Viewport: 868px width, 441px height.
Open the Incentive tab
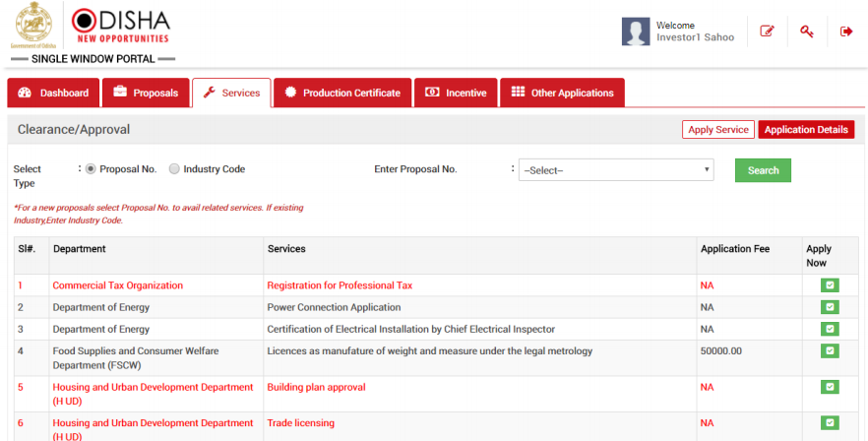pyautogui.click(x=456, y=93)
